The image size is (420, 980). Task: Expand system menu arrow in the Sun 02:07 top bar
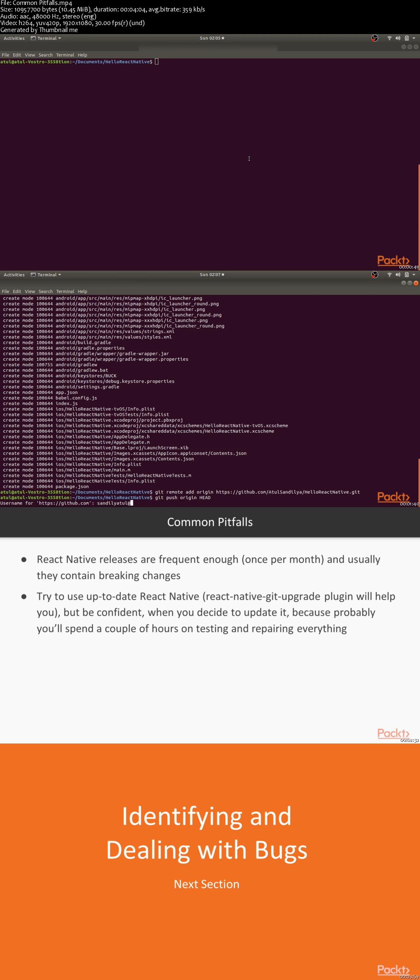click(x=414, y=275)
